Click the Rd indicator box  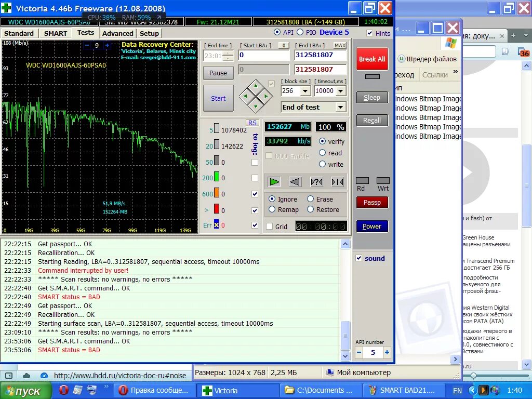[362, 180]
